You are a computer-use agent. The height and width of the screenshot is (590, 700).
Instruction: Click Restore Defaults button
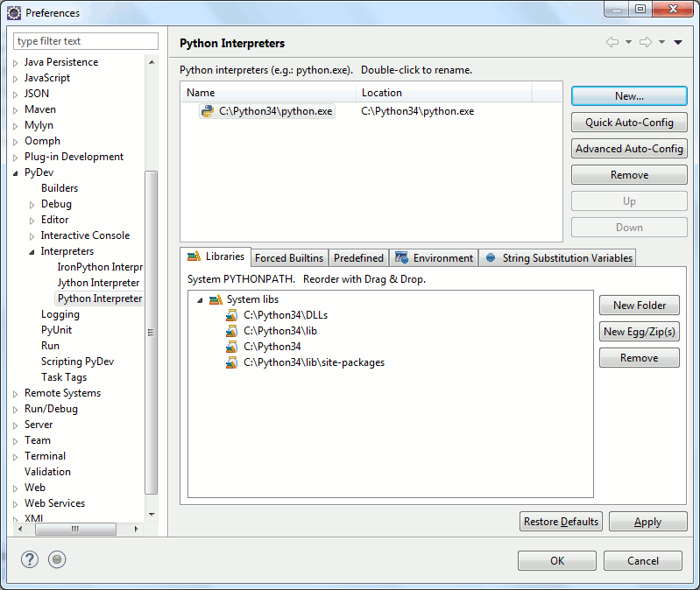tap(561, 522)
